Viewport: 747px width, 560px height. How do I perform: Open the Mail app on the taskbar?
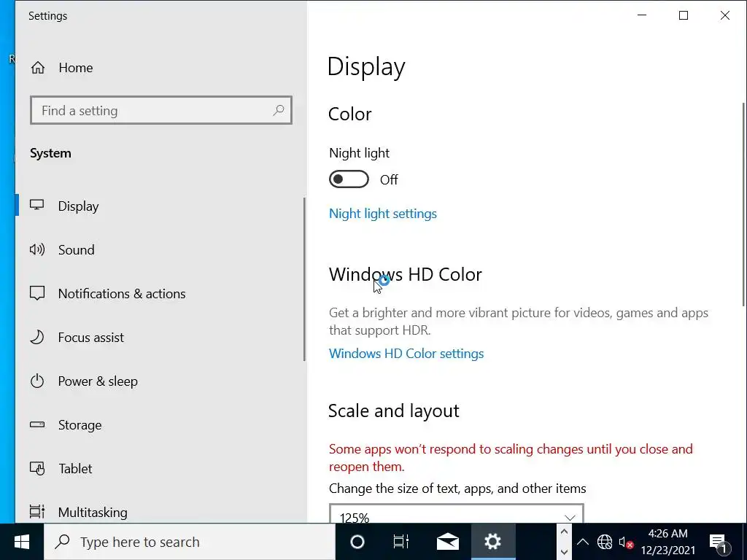point(447,542)
